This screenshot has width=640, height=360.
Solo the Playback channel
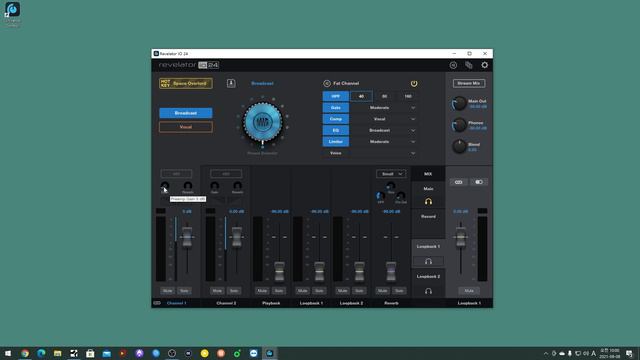pos(279,291)
